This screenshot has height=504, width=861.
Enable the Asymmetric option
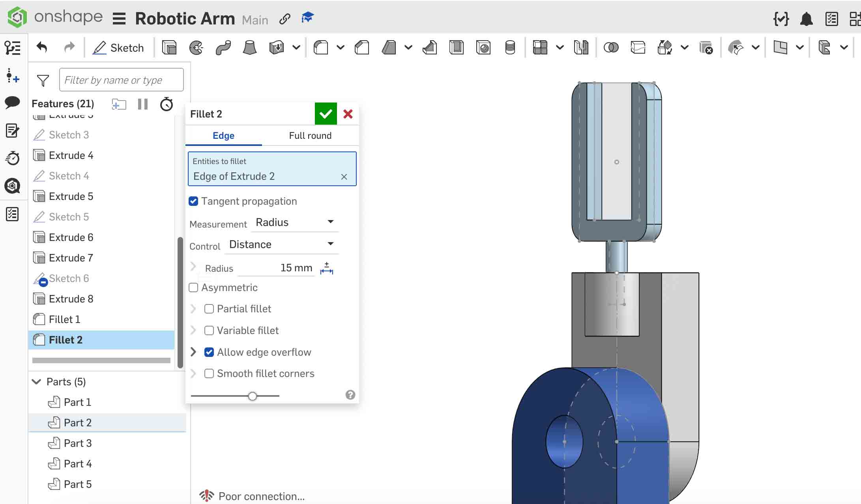pos(193,287)
